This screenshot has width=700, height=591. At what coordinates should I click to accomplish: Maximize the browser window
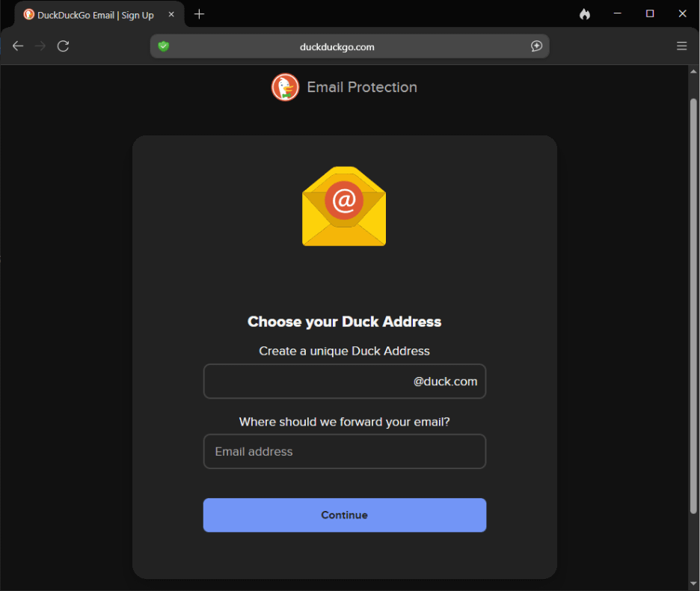[650, 14]
